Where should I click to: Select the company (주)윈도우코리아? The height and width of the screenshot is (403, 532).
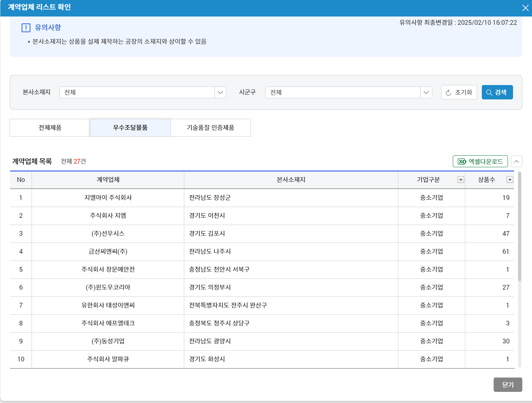(x=108, y=287)
